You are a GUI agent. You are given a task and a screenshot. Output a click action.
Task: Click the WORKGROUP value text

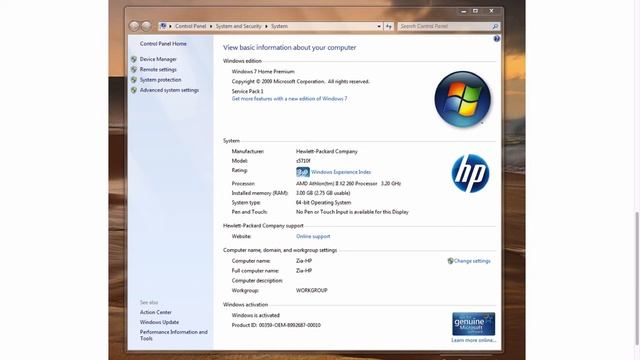coord(311,291)
